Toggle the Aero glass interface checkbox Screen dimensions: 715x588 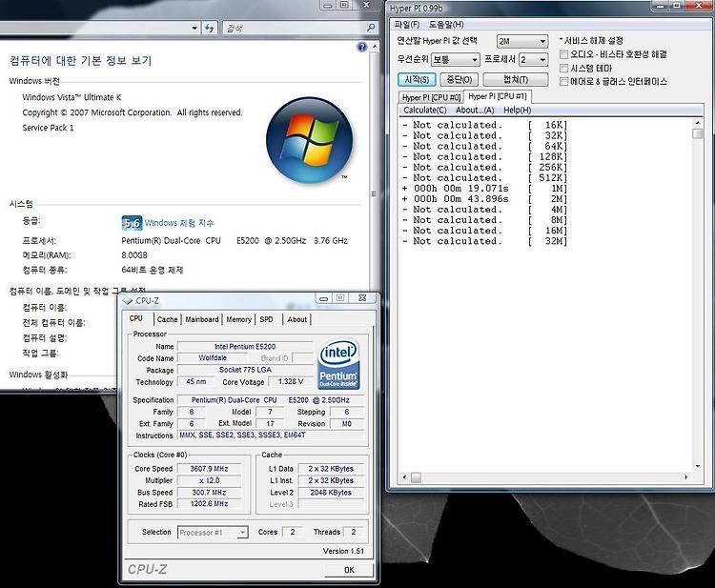(564, 82)
